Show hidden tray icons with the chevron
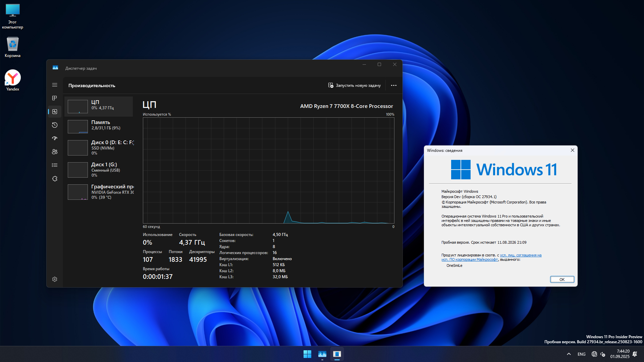The height and width of the screenshot is (362, 644). tap(569, 354)
